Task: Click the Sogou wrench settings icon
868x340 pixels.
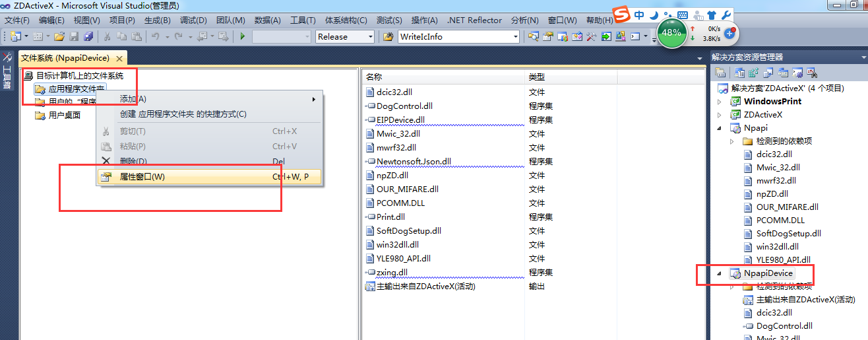Action: (726, 15)
